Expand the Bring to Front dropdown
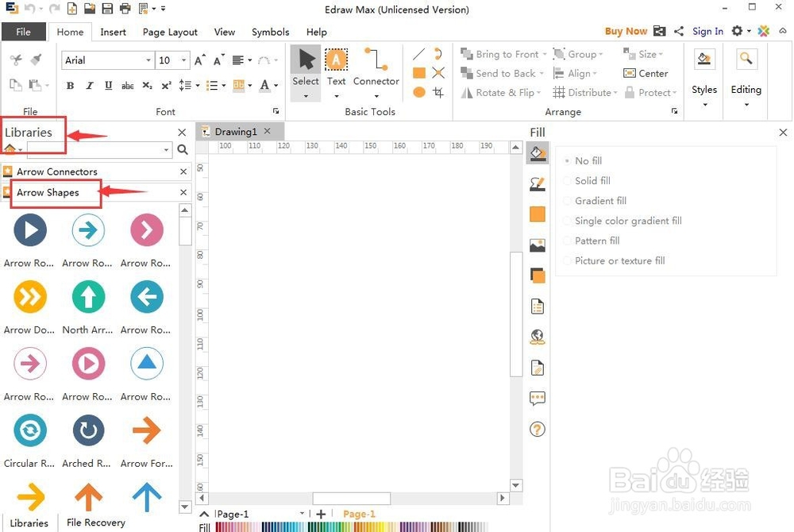The height and width of the screenshot is (532, 794). [545, 54]
